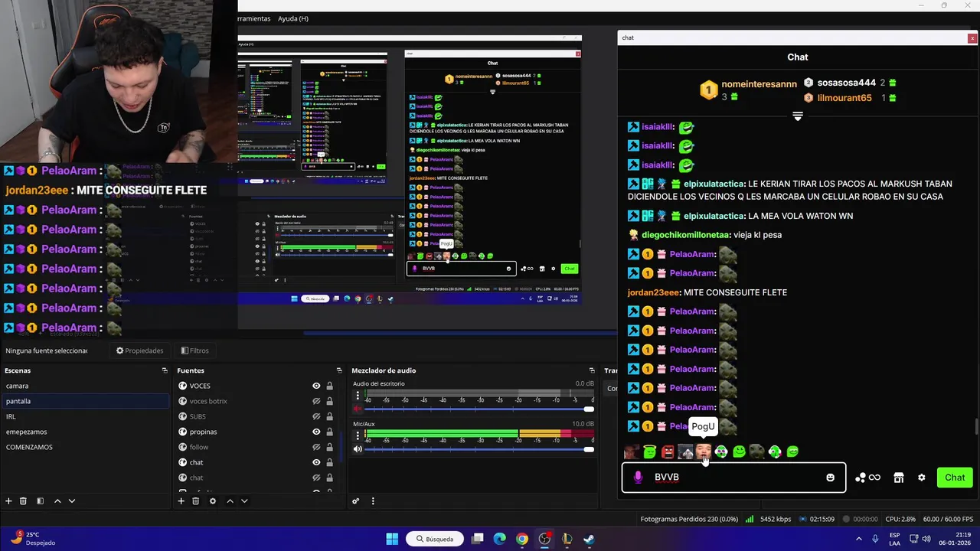Adjust Mic/Aux volume slider
The height and width of the screenshot is (551, 980).
click(x=480, y=449)
